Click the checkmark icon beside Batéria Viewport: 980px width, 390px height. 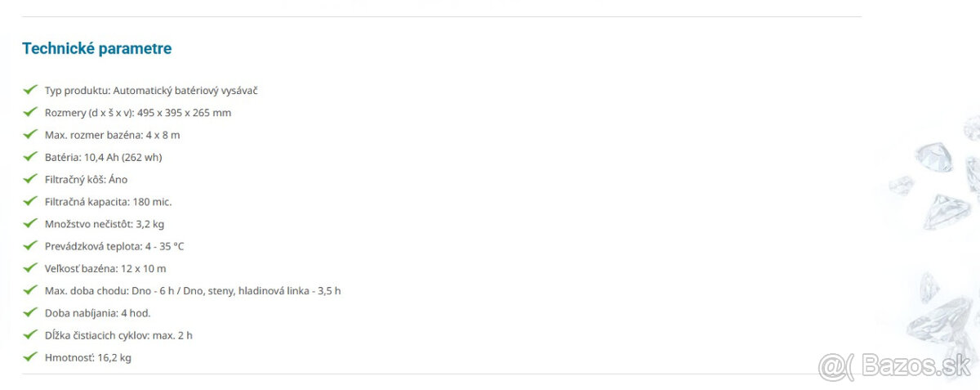[x=30, y=156]
